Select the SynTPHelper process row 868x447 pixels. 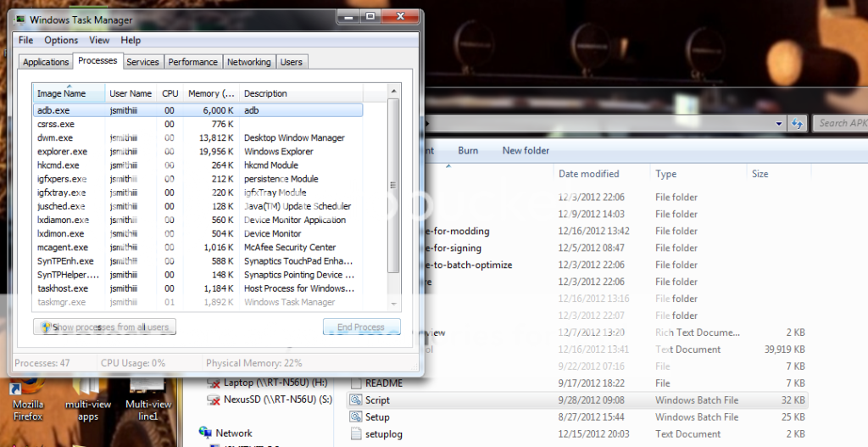198,275
